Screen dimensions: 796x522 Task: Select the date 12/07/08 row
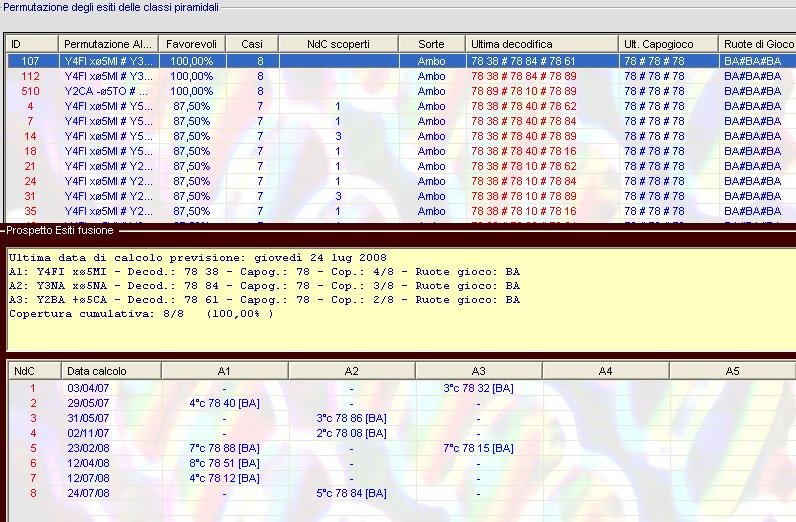(x=403, y=478)
